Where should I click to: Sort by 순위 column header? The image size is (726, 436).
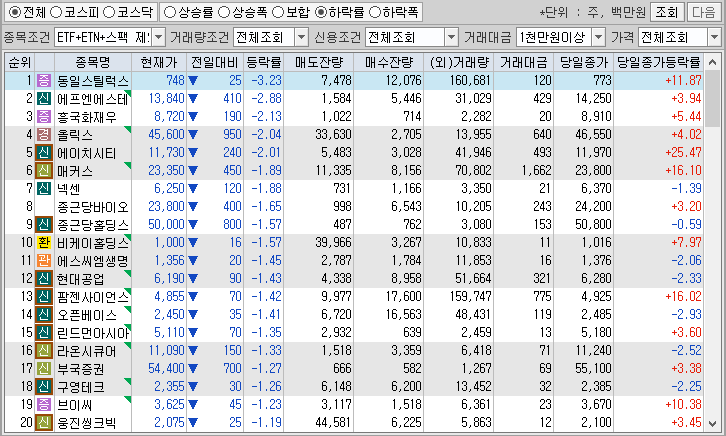(x=20, y=62)
